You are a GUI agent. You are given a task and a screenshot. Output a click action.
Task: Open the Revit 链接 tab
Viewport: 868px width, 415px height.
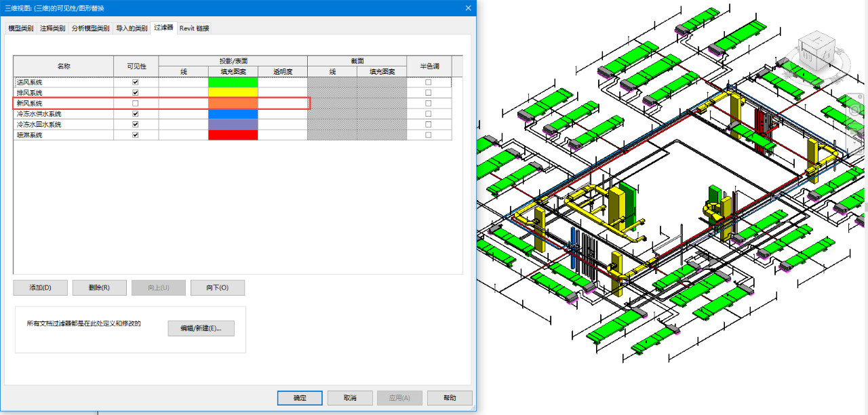pos(194,28)
